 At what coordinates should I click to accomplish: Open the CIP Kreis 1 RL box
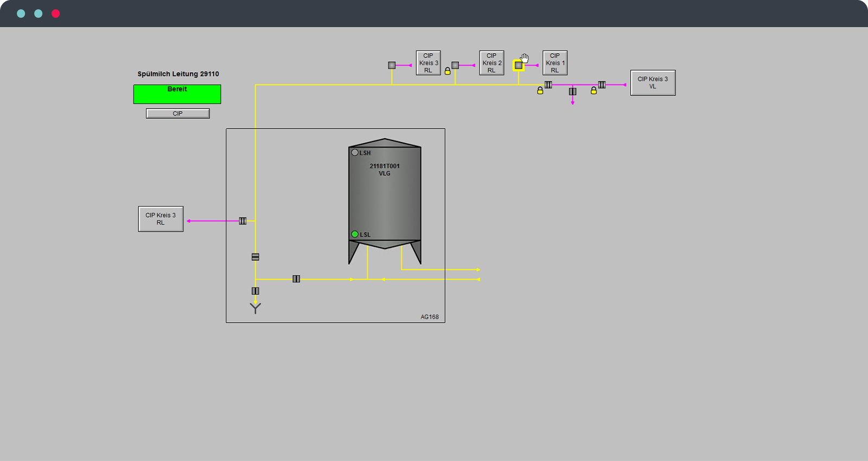[x=554, y=63]
